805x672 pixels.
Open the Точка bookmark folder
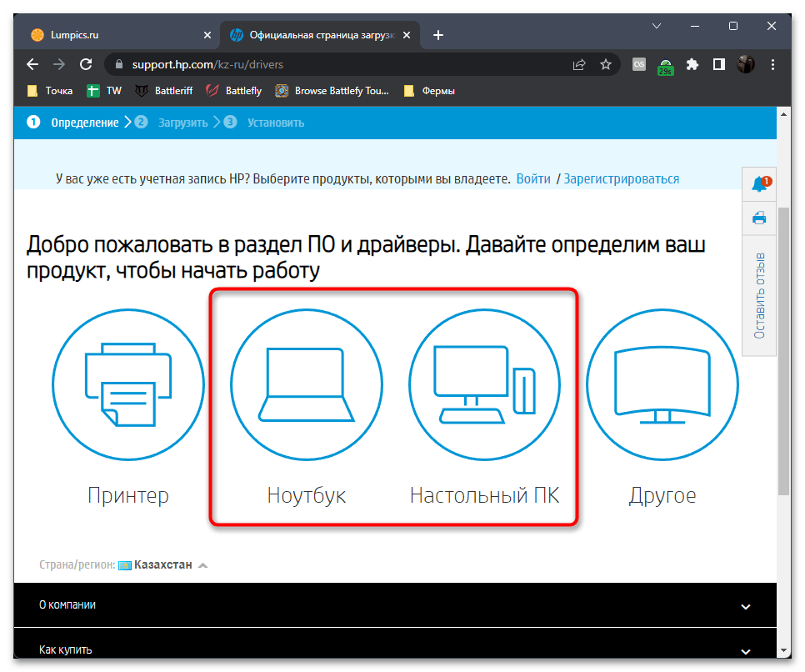50,91
